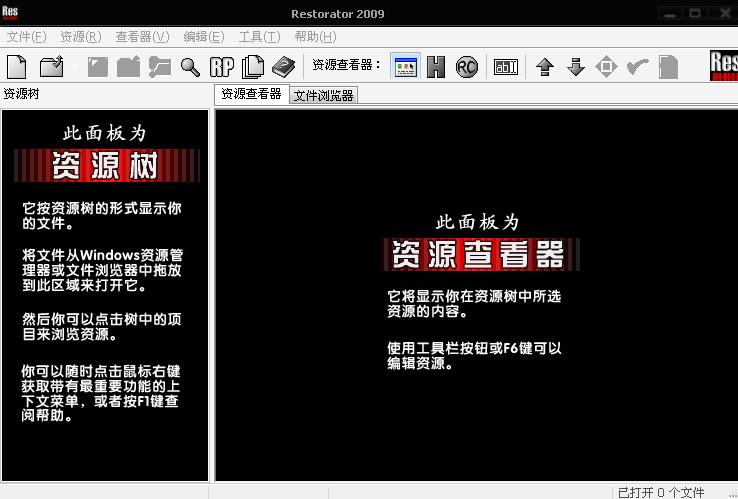Click the 资源查看器： toolbar label
Image resolution: width=738 pixels, height=499 pixels.
[347, 65]
